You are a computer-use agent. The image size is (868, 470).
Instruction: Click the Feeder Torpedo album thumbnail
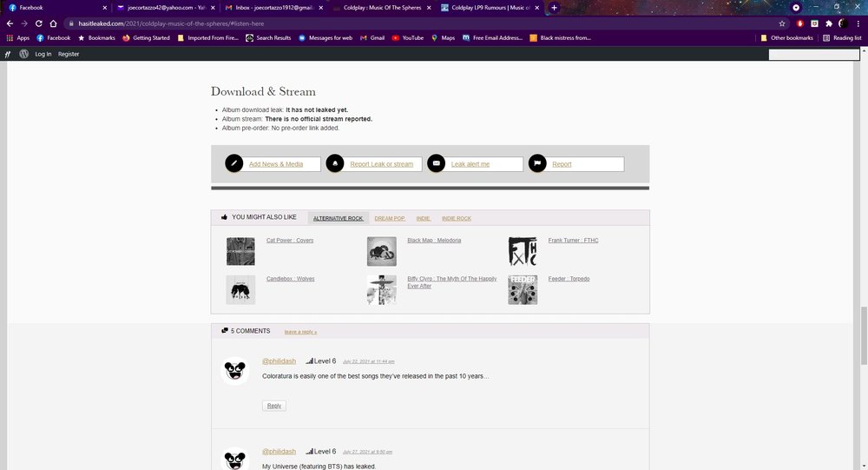point(523,290)
